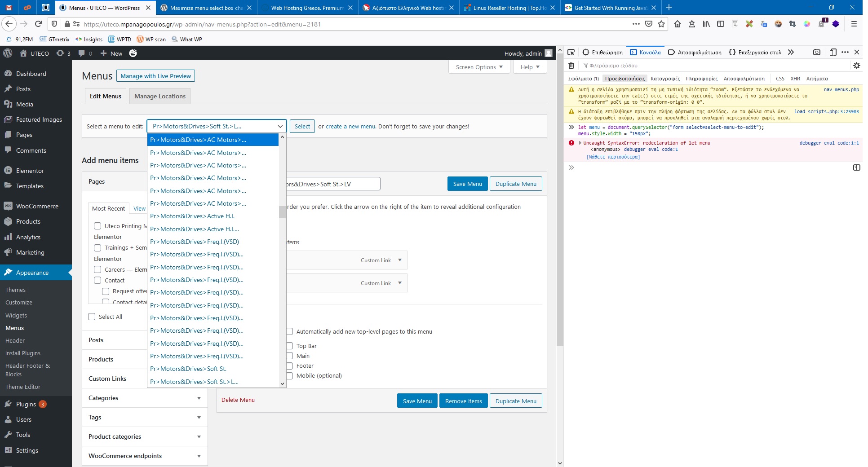868x467 pixels.
Task: Expand the Help panel
Action: pos(530,67)
